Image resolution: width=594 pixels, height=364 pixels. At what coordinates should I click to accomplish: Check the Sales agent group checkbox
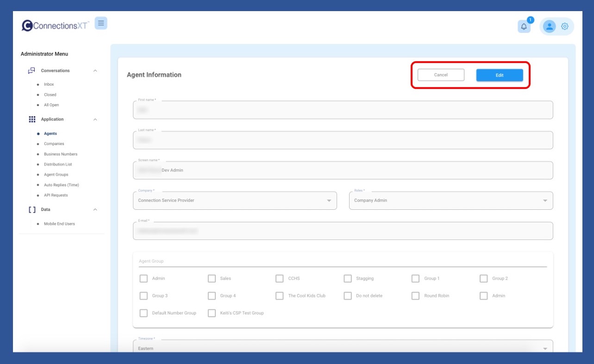[212, 278]
